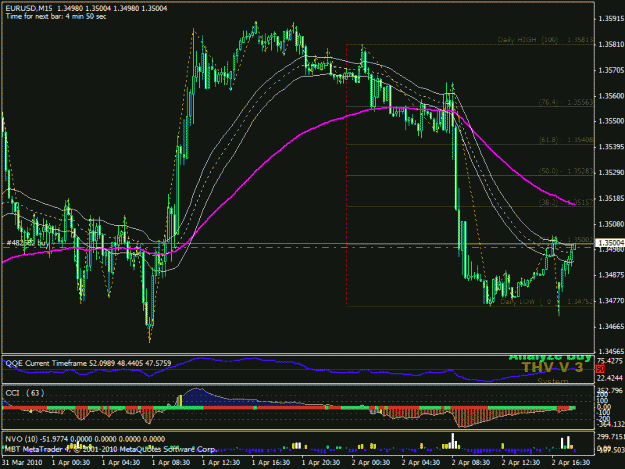The height and width of the screenshot is (469, 625).
Task: Click the MetaQuotes Software Corp. copyright text
Action: click(110, 449)
